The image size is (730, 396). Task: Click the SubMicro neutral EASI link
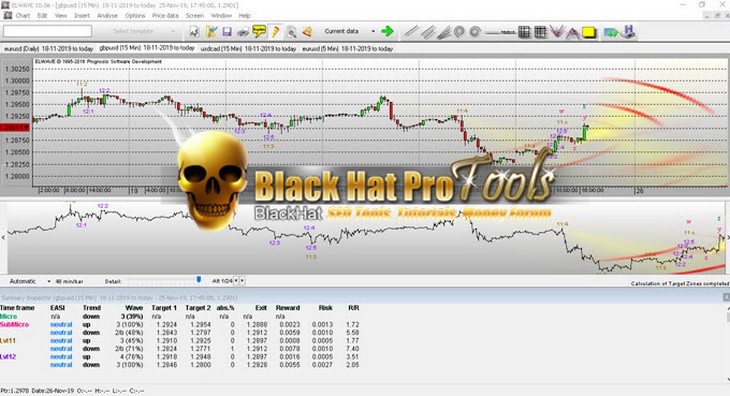point(61,324)
